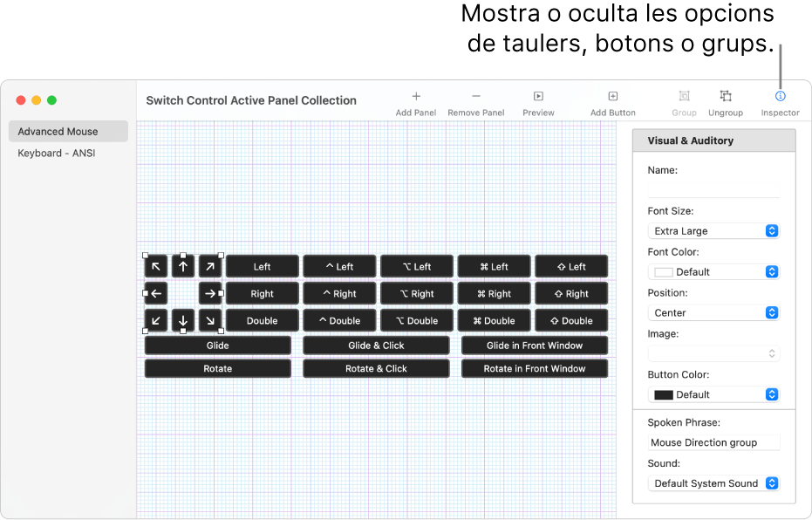This screenshot has height=520, width=812.
Task: Click the Add Button toolbar icon
Action: [x=612, y=96]
